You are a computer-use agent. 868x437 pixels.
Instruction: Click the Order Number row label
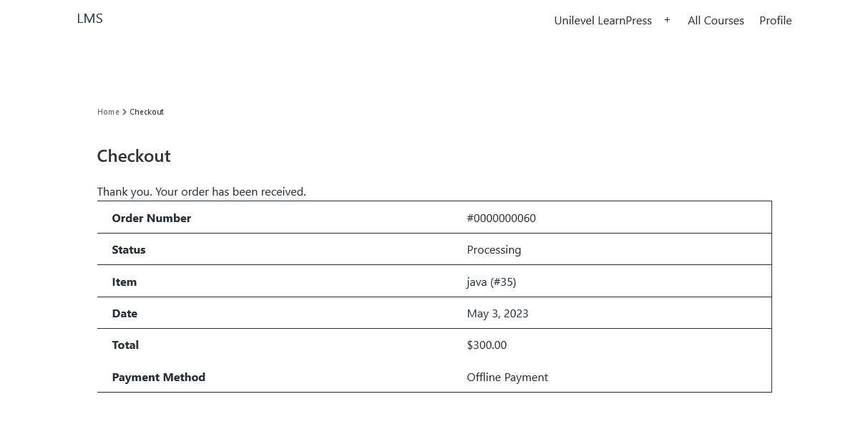tap(151, 218)
